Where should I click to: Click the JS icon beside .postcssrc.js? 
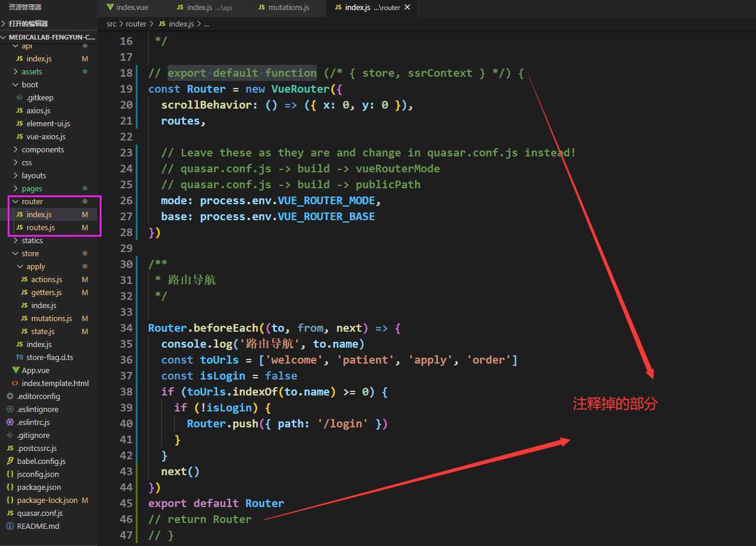pos(10,448)
